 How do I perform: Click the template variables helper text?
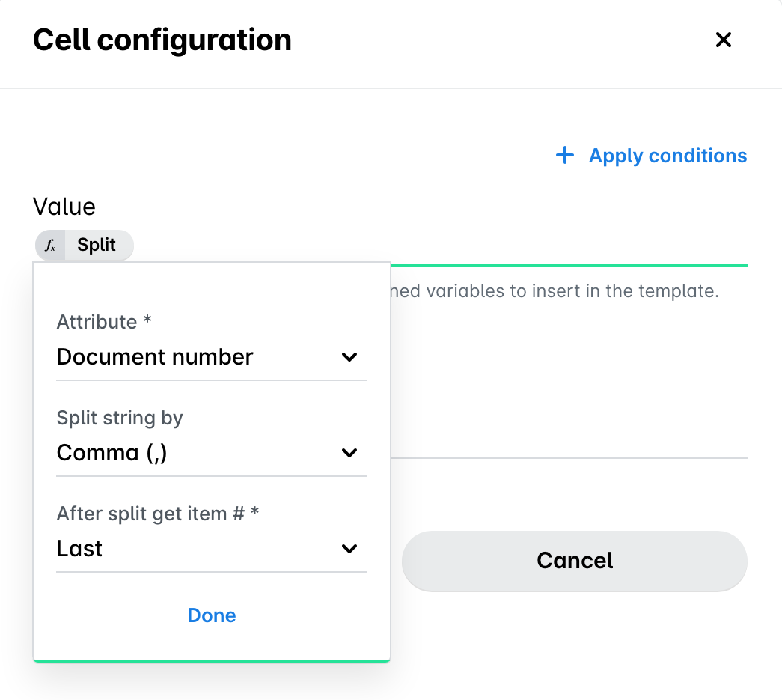(555, 291)
